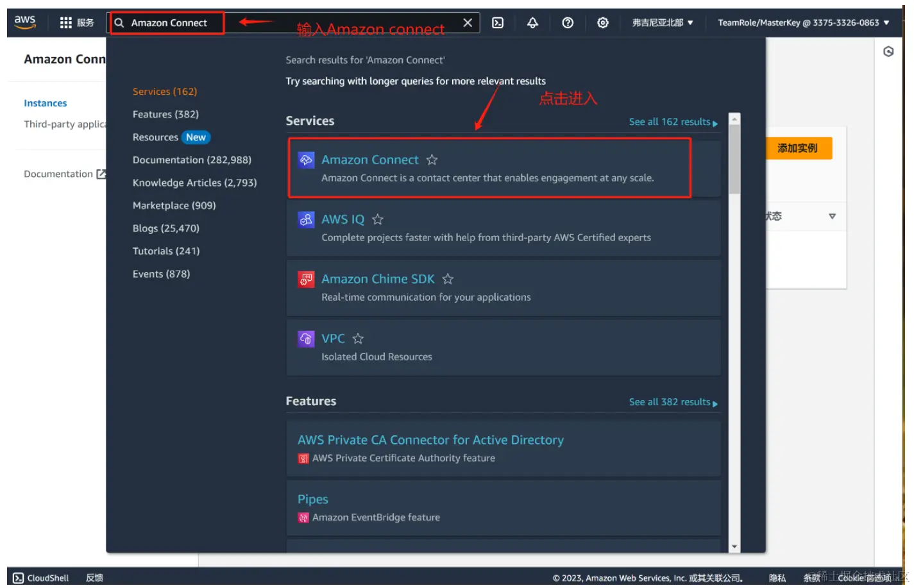Click the scrollbar down arrow
Image resolution: width=914 pixels, height=588 pixels.
[x=735, y=547]
